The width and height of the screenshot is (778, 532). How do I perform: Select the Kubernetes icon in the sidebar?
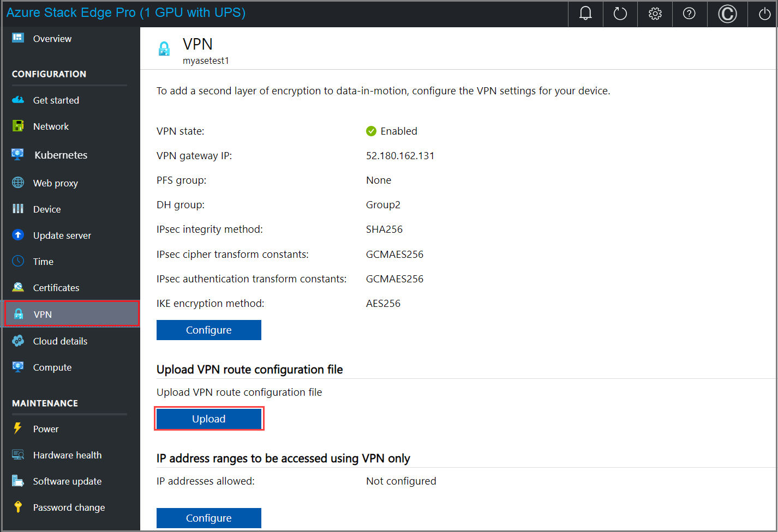click(x=19, y=154)
